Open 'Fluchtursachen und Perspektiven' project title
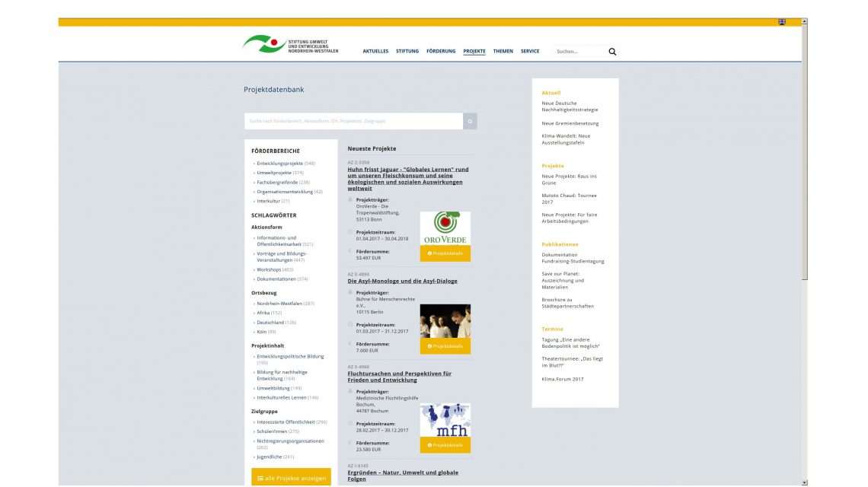This screenshot has height=487, width=868. pos(400,377)
